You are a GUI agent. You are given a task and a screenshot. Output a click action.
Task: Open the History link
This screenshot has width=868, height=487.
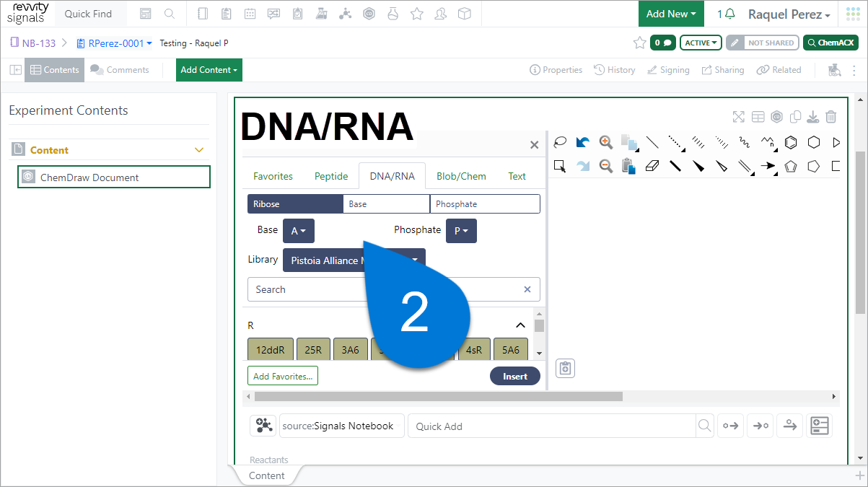coord(615,70)
